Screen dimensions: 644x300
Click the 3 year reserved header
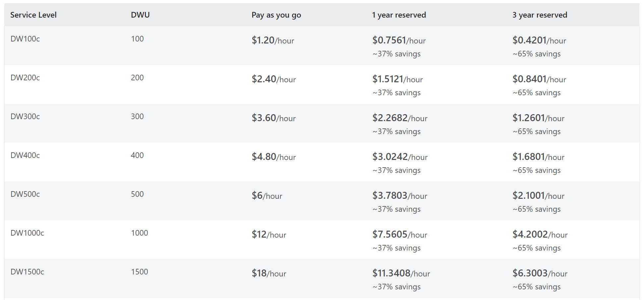[x=540, y=15]
